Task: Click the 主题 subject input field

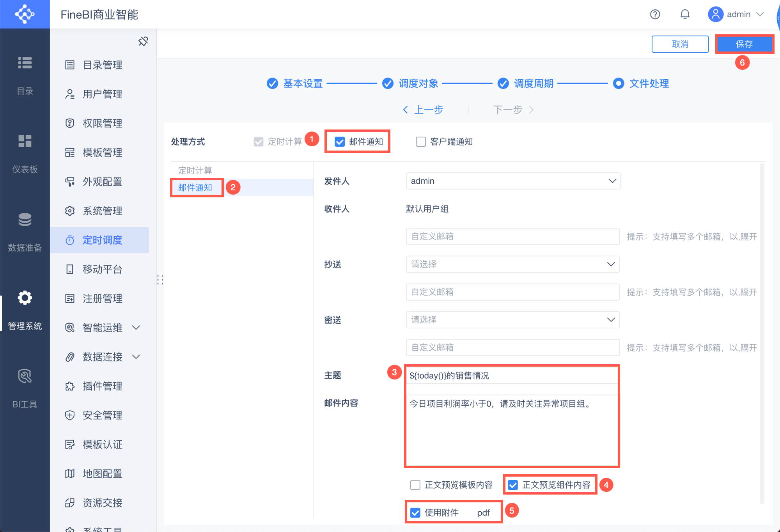Action: pos(512,376)
